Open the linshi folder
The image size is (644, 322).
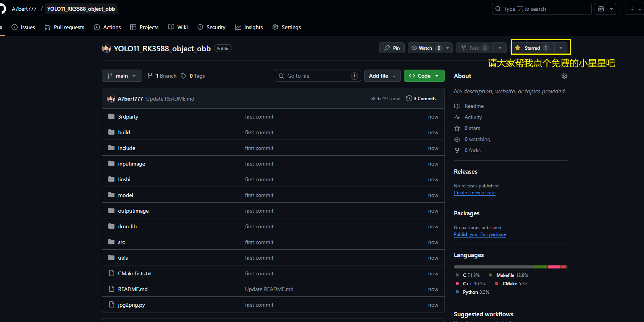[x=124, y=179]
